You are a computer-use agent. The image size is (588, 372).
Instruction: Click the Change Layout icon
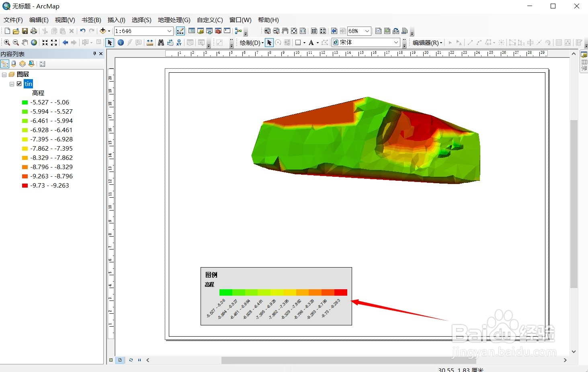tap(396, 31)
